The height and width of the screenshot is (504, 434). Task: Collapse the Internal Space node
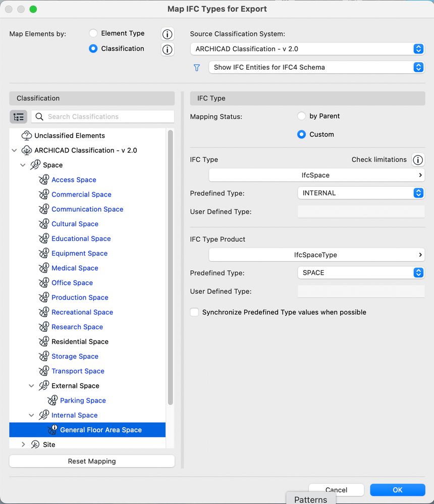tap(31, 415)
